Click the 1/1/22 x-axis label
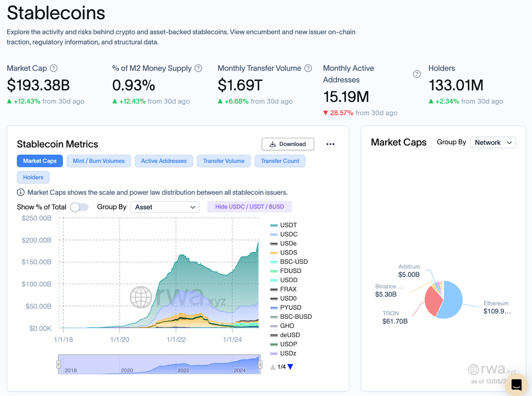532x396 pixels. (176, 339)
